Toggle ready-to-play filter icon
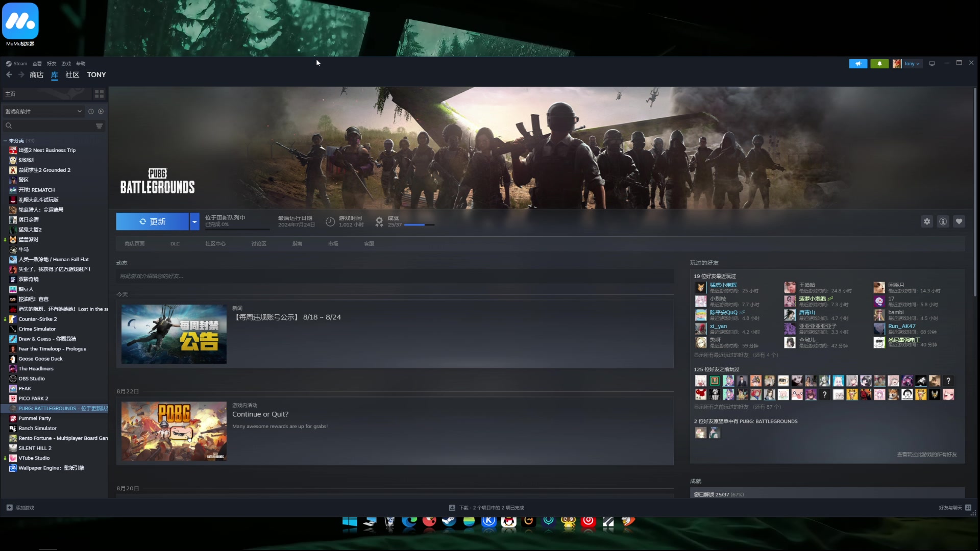980x551 pixels. point(101,111)
